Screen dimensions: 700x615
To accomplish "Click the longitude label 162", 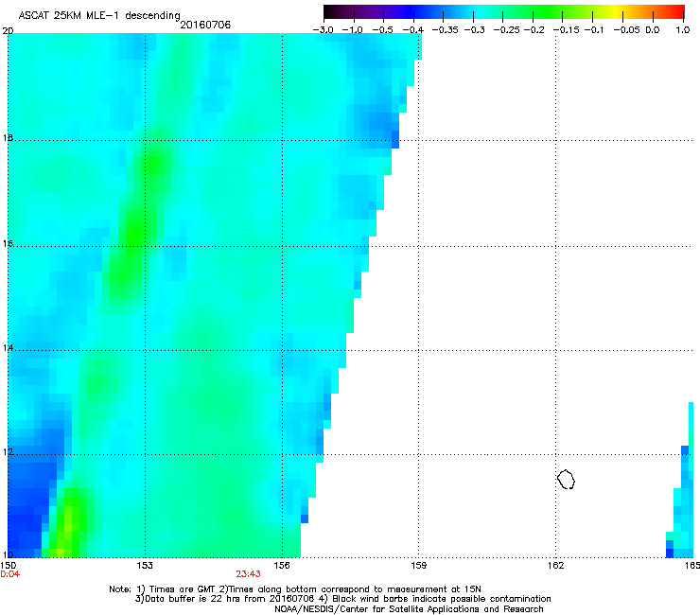I will click(555, 566).
